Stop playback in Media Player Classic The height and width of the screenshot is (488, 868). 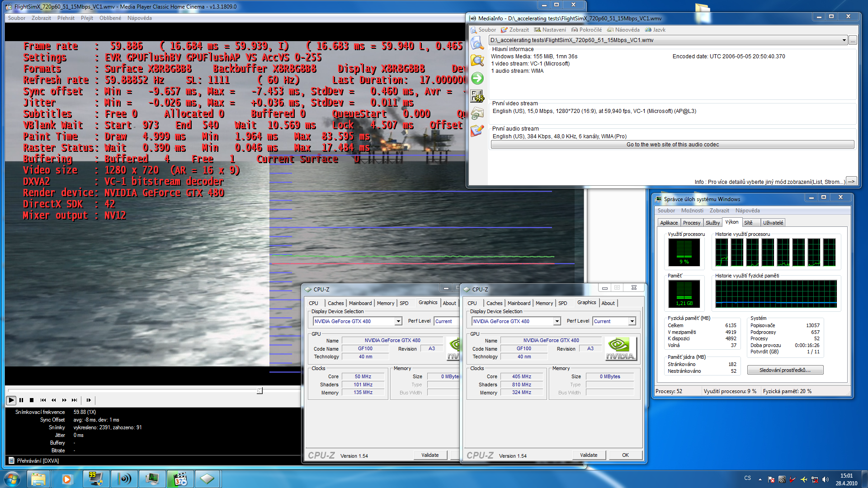32,400
